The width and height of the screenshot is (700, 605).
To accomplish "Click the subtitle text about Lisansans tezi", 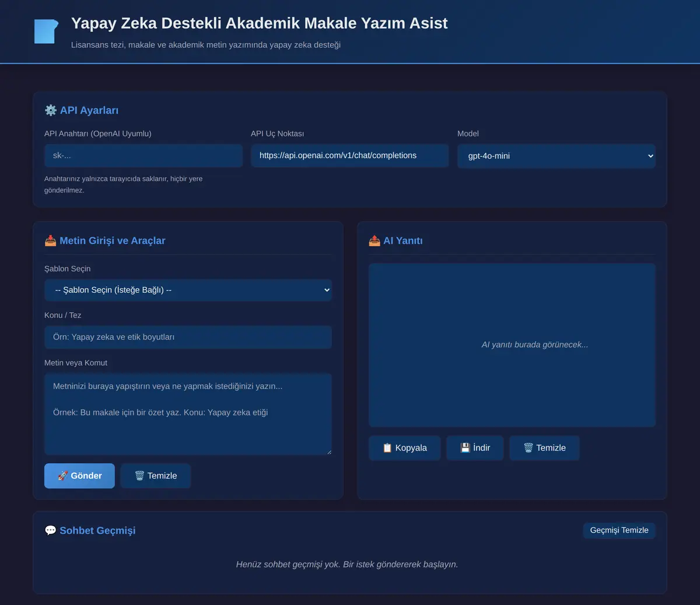I will click(x=206, y=45).
